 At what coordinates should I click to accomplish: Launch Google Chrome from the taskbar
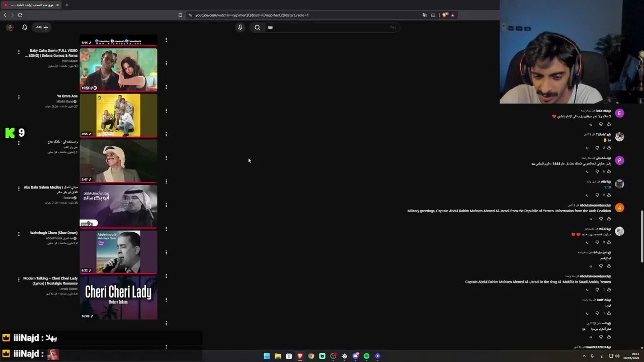tap(311, 356)
